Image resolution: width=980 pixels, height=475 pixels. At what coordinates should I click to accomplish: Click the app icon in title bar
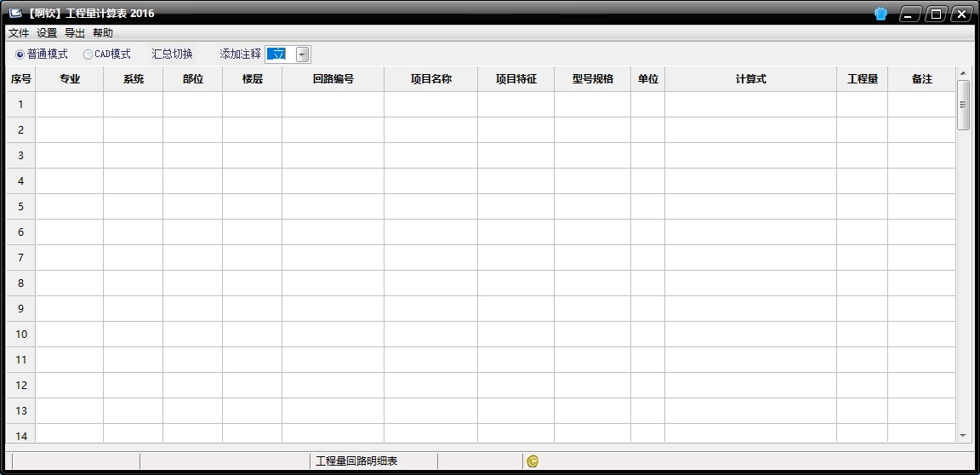(x=14, y=14)
